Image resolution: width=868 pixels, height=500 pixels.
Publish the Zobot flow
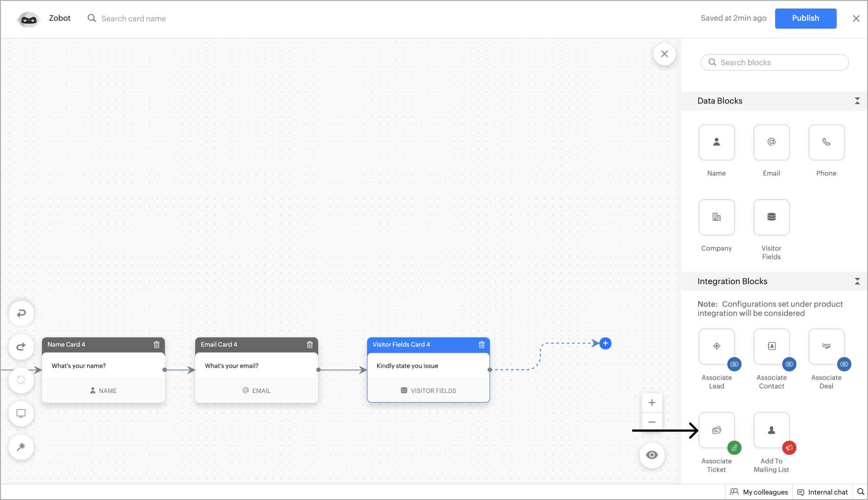(805, 18)
